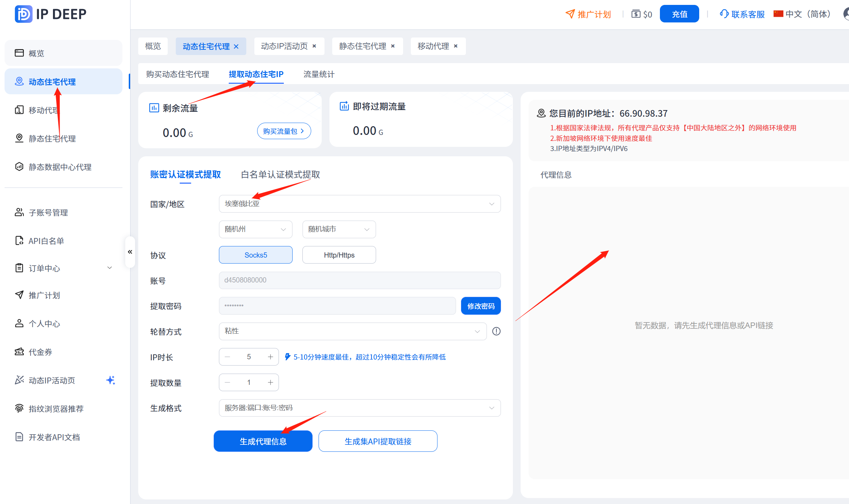Open the 随机城市 dropdown
Screen dimensions: 849x504
click(339, 229)
